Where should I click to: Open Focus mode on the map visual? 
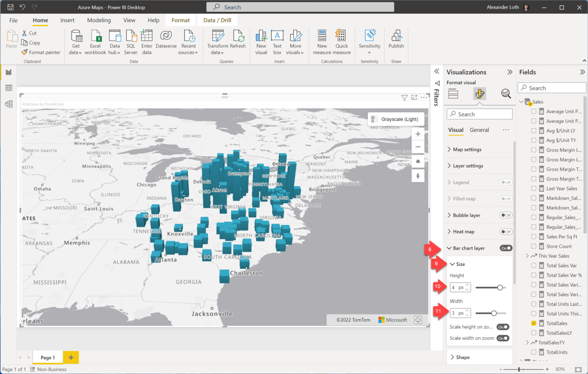[414, 98]
